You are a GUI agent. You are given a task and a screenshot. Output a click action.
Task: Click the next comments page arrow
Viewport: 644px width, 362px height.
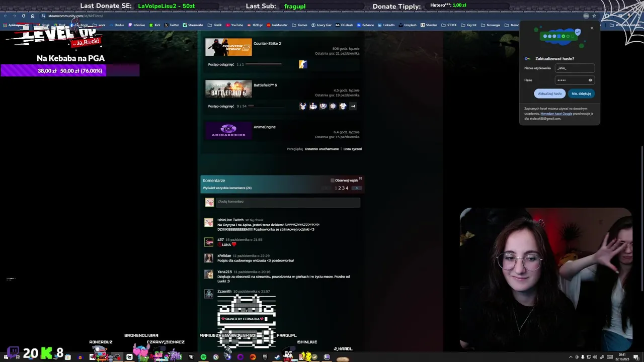pos(356,188)
